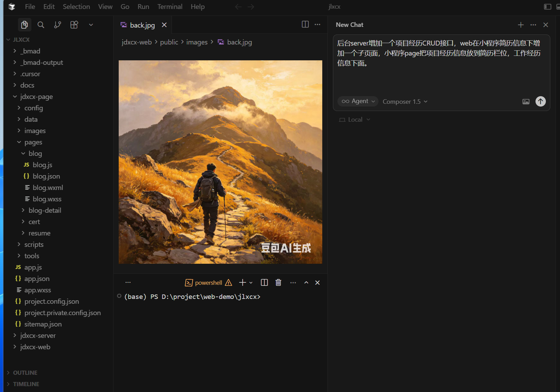Close the New Chat panel
This screenshot has height=392, width=560.
[546, 25]
